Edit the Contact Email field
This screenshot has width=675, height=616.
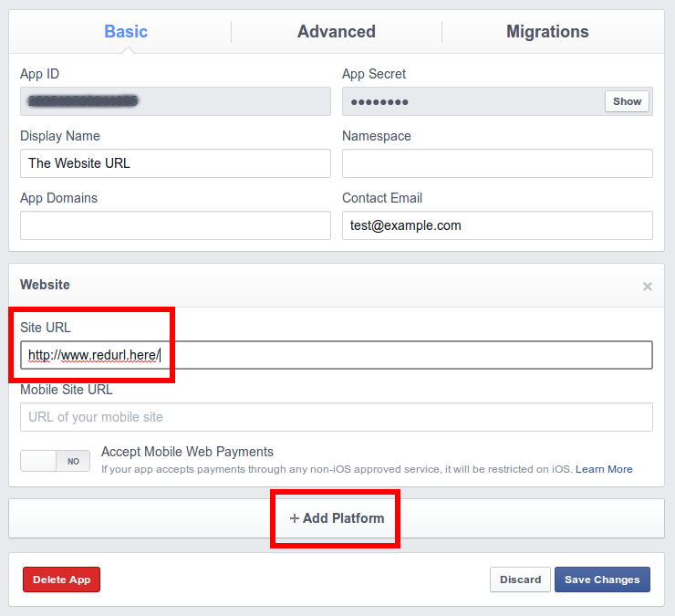pyautogui.click(x=497, y=225)
